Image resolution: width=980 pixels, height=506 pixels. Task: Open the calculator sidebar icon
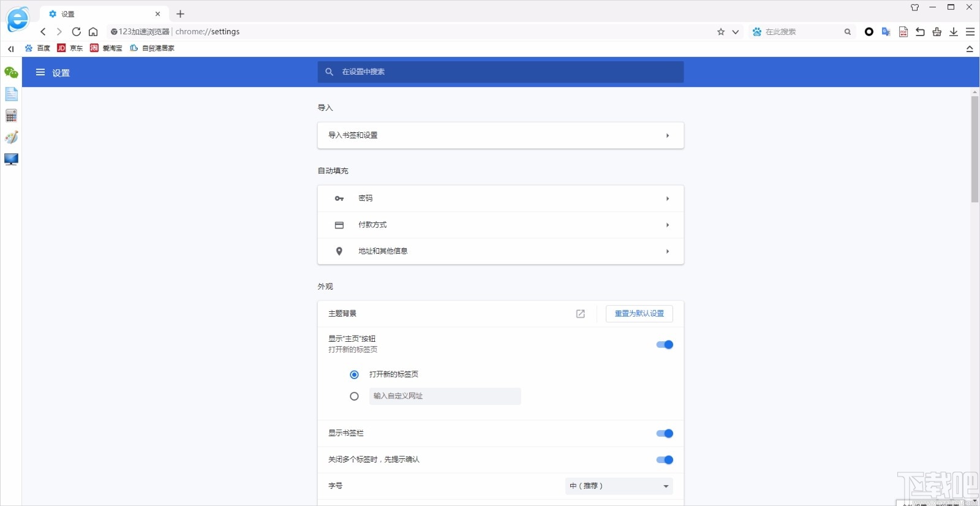click(11, 116)
